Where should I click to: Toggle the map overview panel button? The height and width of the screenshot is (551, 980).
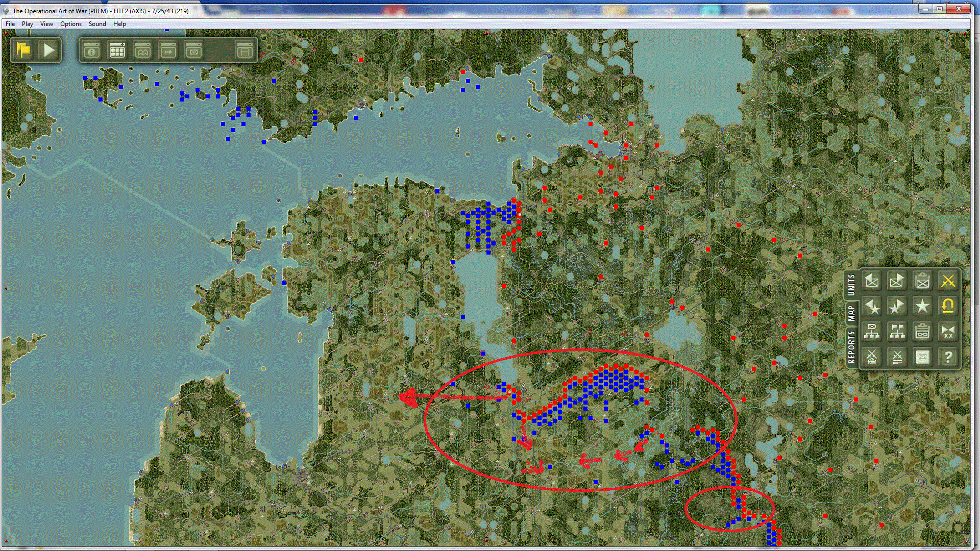(x=143, y=51)
